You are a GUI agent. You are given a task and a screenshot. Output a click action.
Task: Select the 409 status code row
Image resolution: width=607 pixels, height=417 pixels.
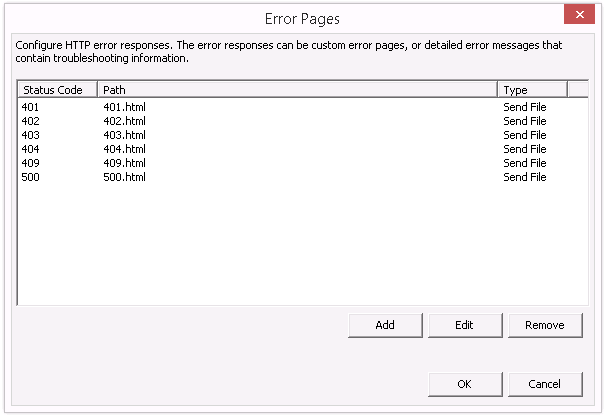[303, 163]
